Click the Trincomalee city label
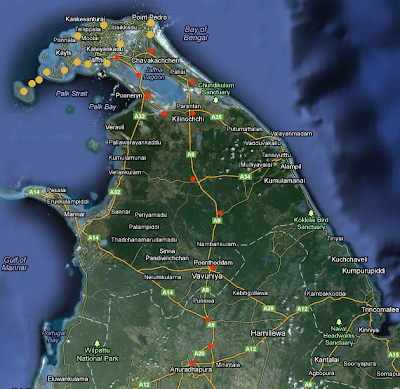 point(380,310)
